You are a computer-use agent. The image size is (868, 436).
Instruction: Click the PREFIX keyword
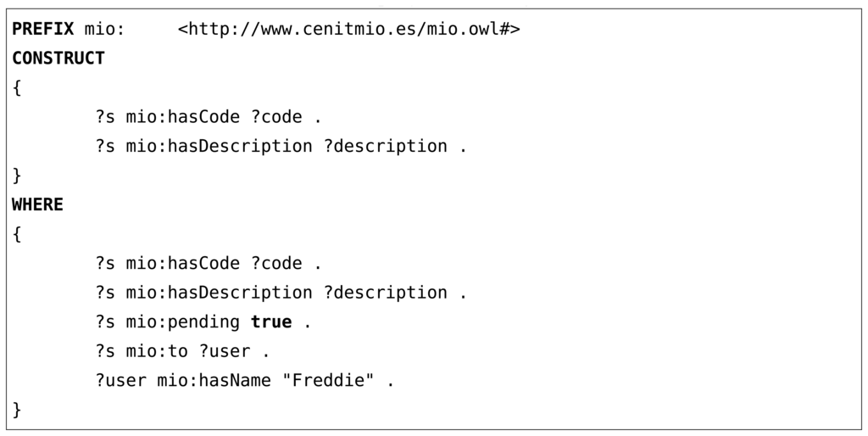coord(42,30)
